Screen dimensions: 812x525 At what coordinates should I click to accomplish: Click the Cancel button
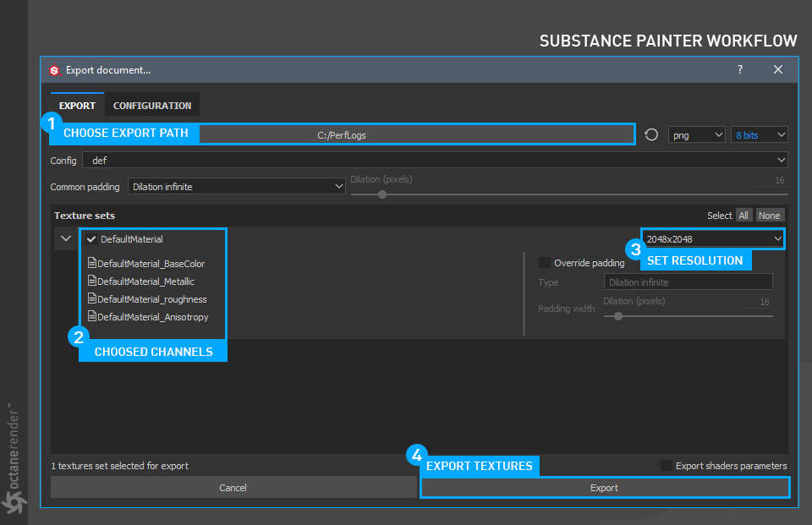pos(233,488)
